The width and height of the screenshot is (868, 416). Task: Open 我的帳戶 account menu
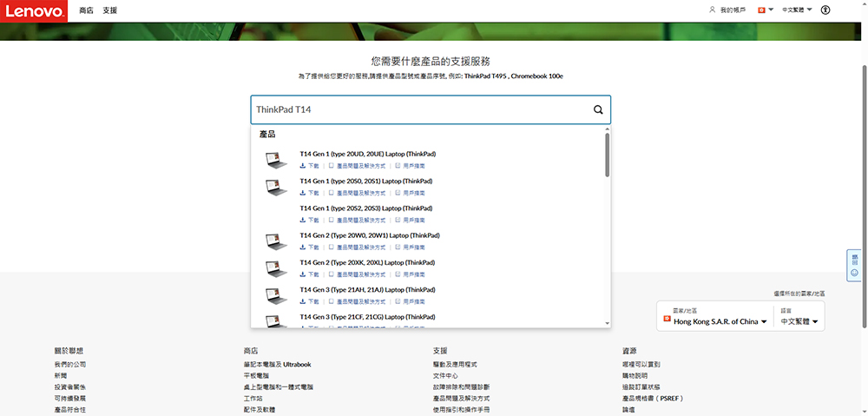click(x=727, y=10)
